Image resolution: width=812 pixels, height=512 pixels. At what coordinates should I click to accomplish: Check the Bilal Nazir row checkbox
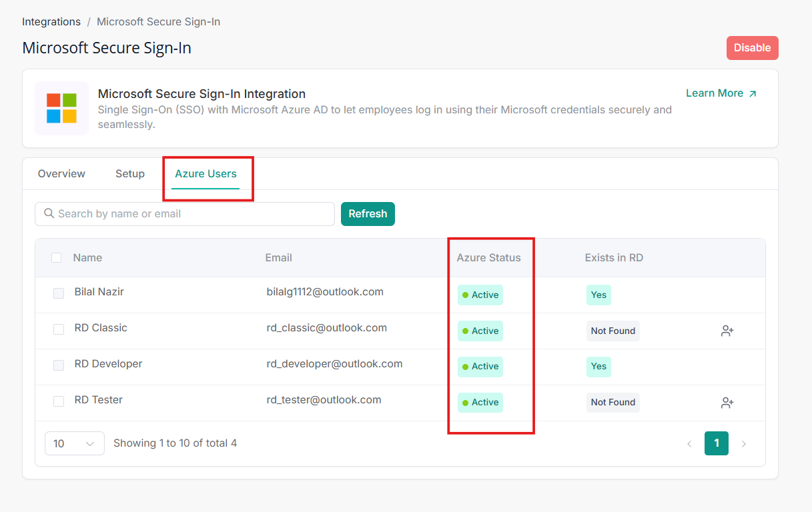[x=59, y=293]
